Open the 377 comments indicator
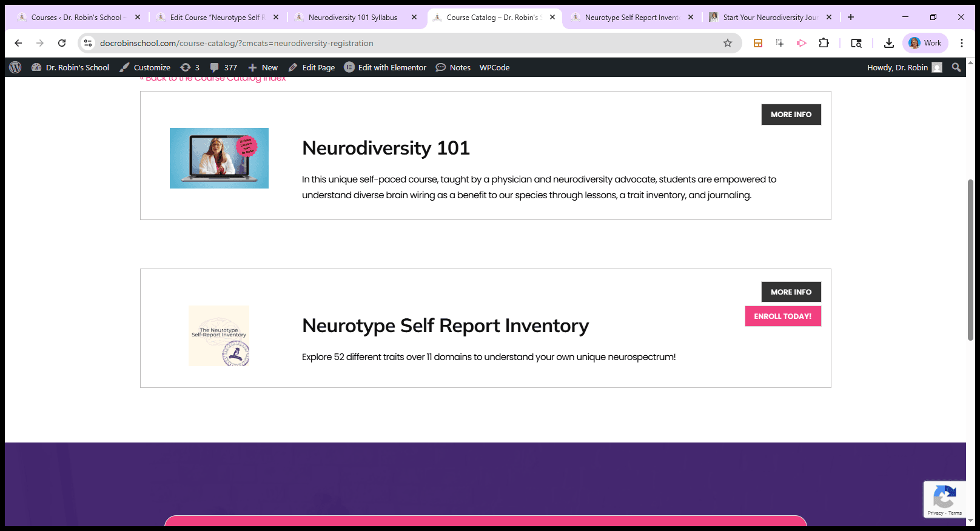 click(x=223, y=67)
